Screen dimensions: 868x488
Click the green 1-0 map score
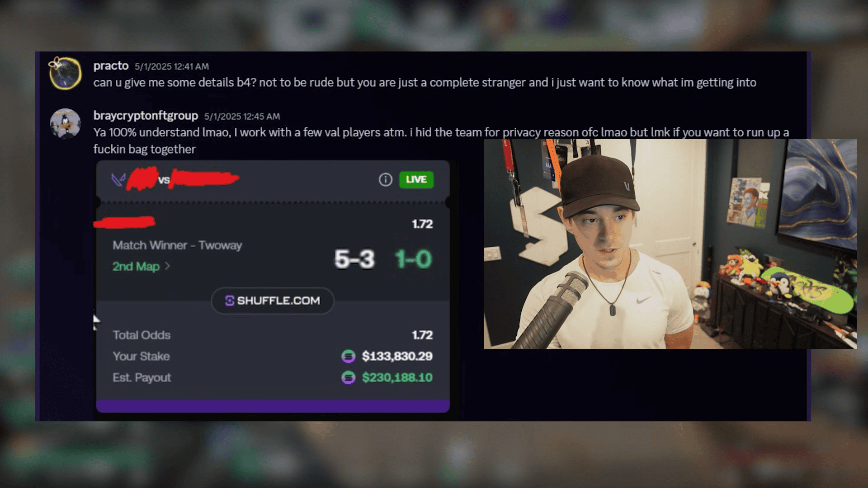click(x=413, y=259)
